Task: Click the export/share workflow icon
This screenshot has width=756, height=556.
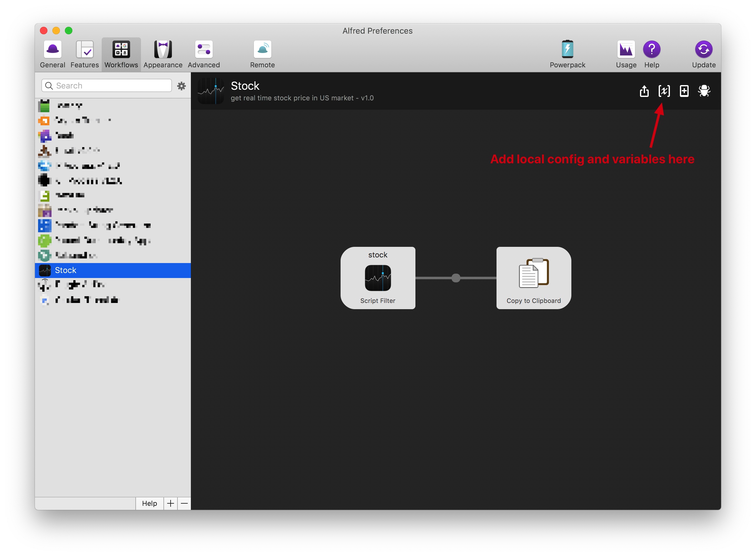Action: [644, 91]
